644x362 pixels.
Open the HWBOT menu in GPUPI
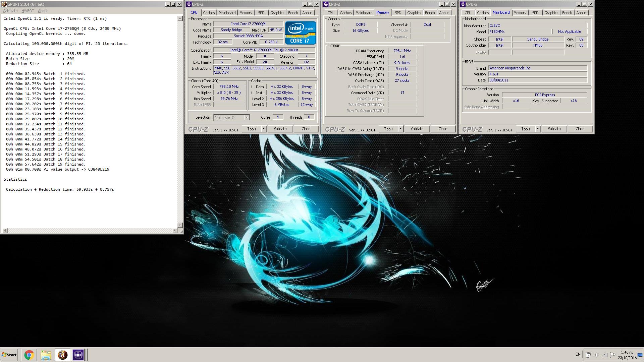pyautogui.click(x=28, y=11)
